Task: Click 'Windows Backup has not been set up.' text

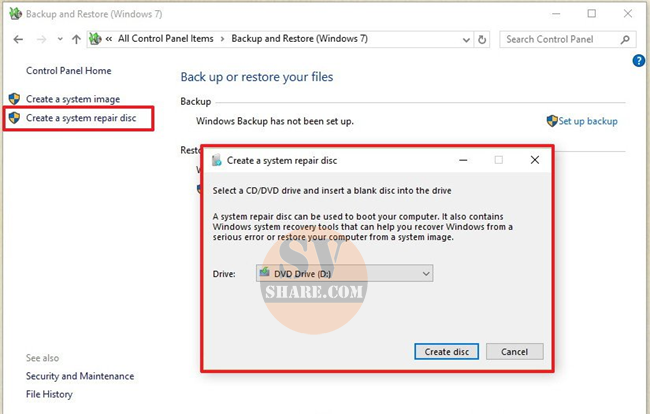Action: point(275,121)
